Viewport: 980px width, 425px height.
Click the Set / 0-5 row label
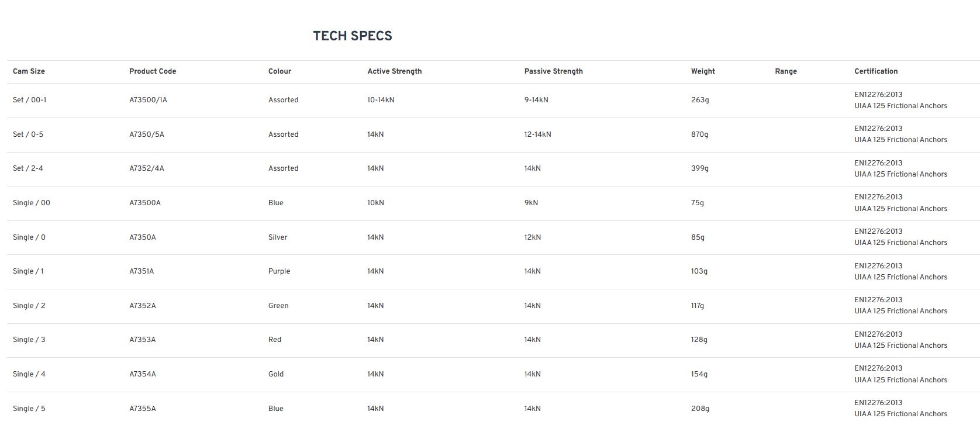tap(28, 134)
